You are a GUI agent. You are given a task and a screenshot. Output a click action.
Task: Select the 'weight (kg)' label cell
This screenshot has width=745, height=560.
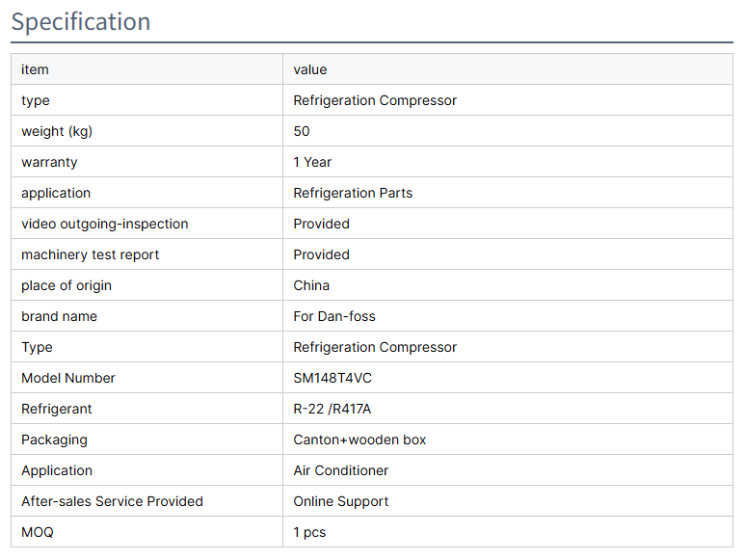click(x=57, y=131)
